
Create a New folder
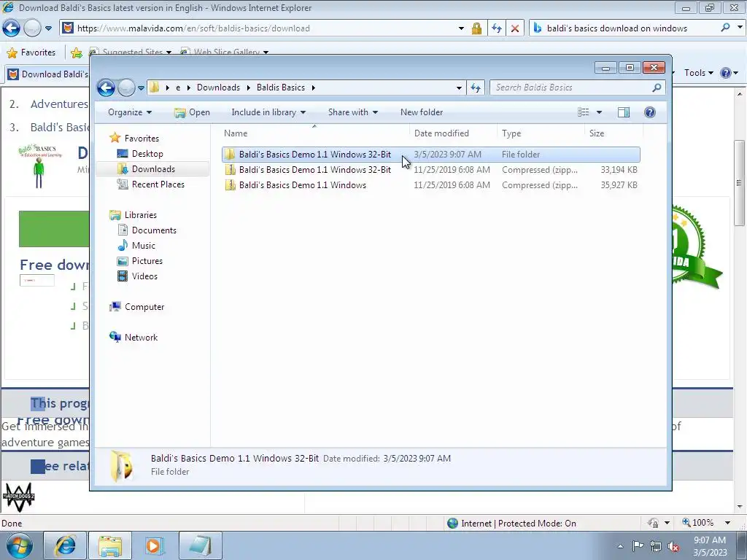pyautogui.click(x=422, y=112)
